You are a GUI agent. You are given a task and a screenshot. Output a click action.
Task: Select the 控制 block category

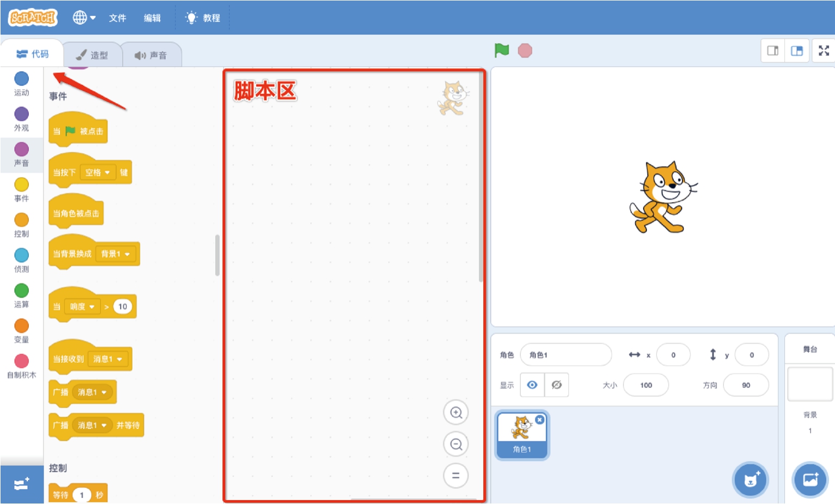tap(22, 225)
